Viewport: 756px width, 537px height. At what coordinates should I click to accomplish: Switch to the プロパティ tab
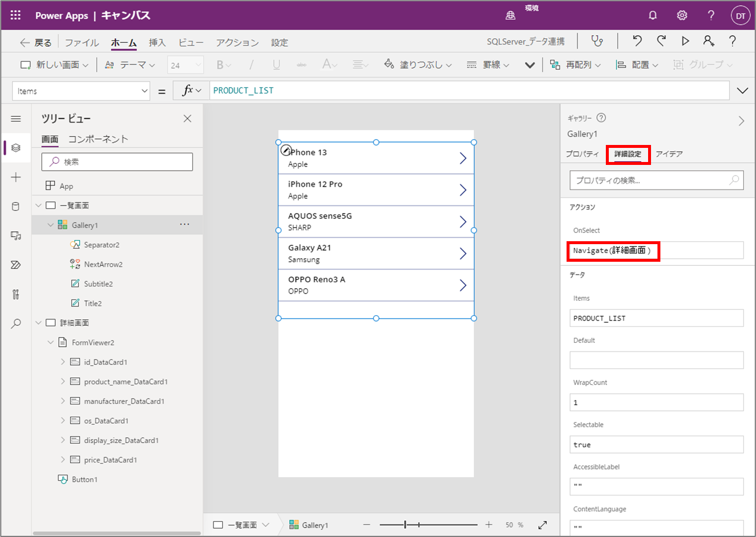click(x=582, y=154)
